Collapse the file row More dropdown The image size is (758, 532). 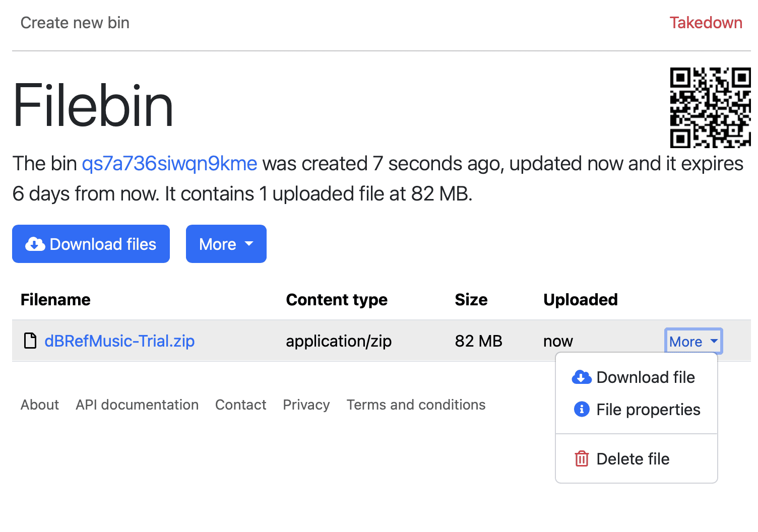click(x=693, y=342)
